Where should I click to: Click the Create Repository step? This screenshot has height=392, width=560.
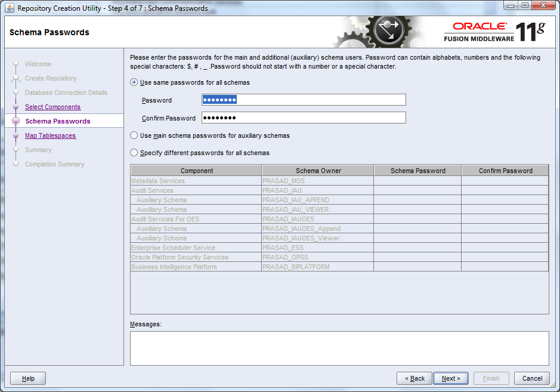coord(51,78)
